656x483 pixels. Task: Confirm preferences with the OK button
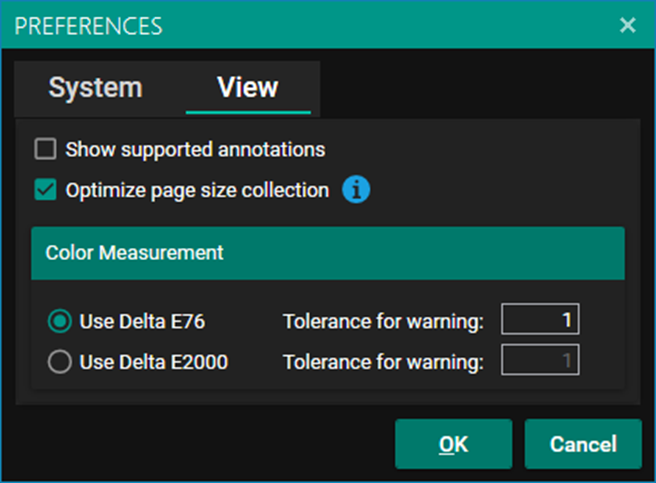453,444
